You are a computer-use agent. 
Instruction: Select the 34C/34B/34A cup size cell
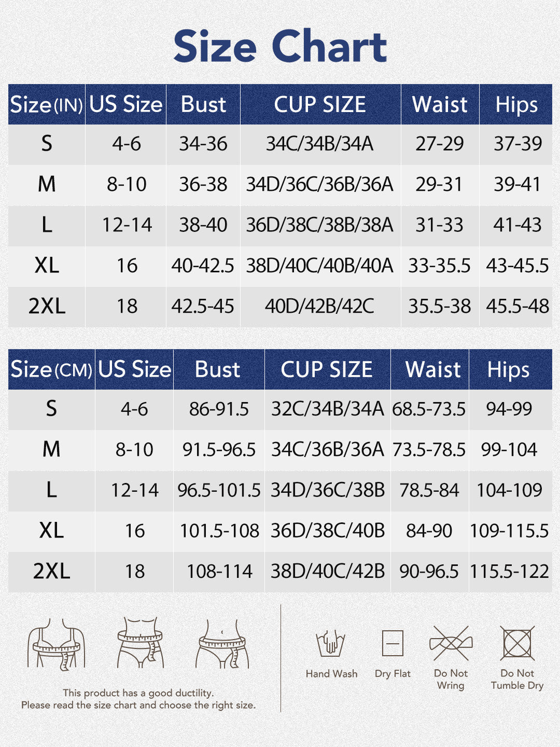pyautogui.click(x=319, y=144)
